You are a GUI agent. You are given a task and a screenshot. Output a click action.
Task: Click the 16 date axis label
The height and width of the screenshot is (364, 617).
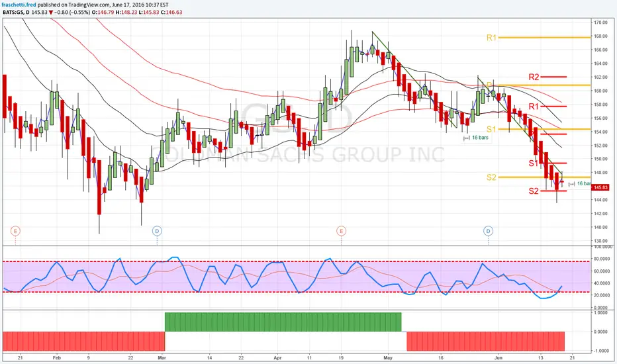441,358
